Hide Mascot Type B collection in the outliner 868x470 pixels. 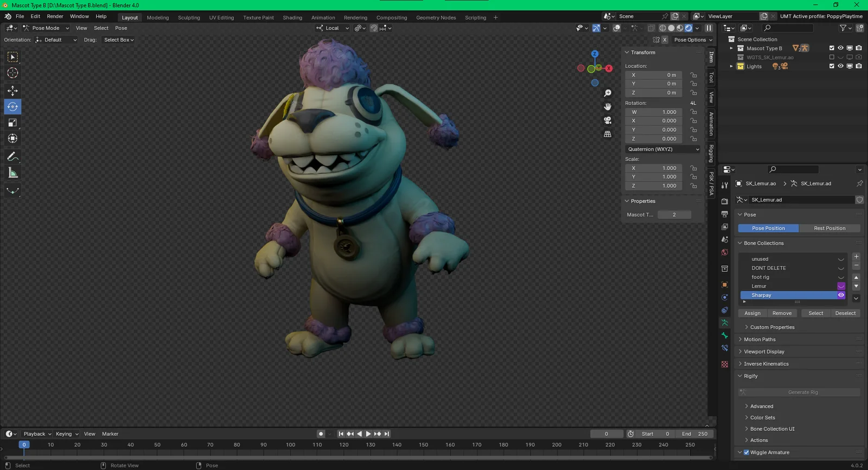[840, 48]
